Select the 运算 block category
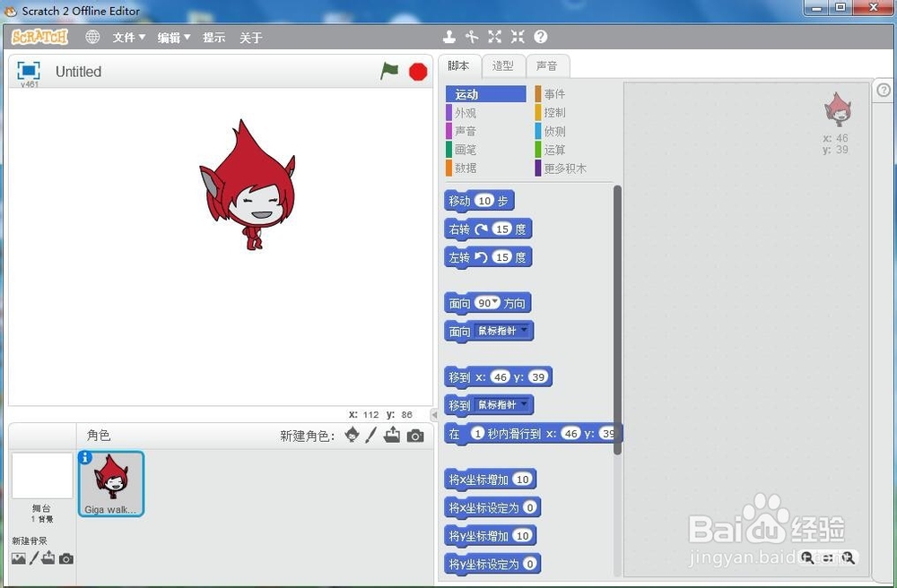The height and width of the screenshot is (588, 897). pyautogui.click(x=574, y=150)
